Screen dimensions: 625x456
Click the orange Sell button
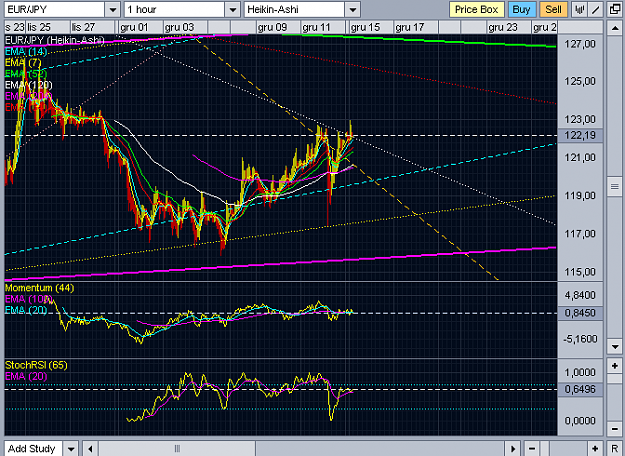tap(553, 10)
